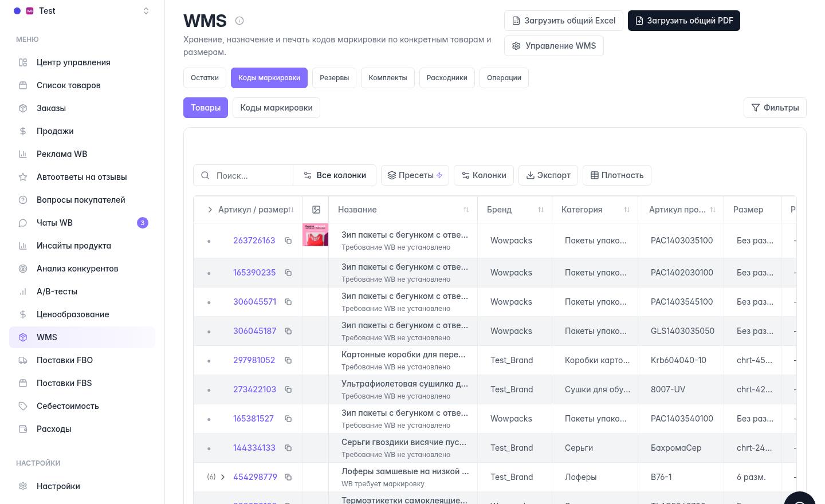This screenshot has height=504, width=825.
Task: Click Загрузить общий Excel button
Action: (x=564, y=21)
